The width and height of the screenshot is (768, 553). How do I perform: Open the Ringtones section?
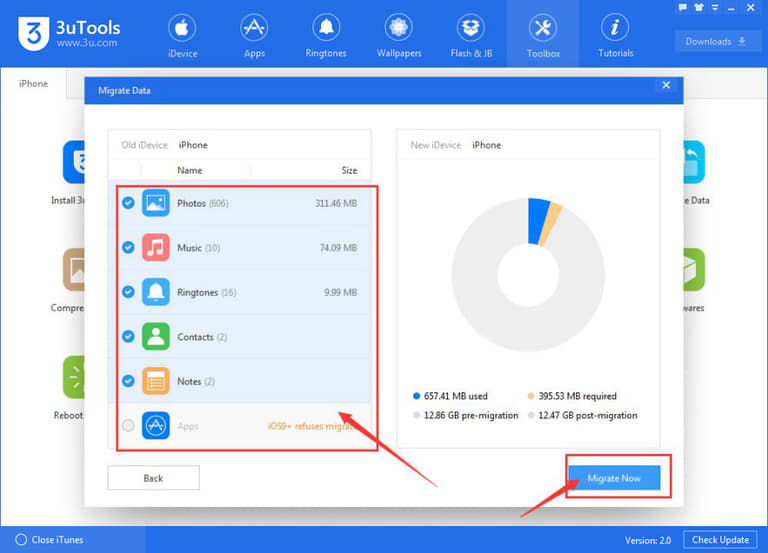click(x=326, y=35)
